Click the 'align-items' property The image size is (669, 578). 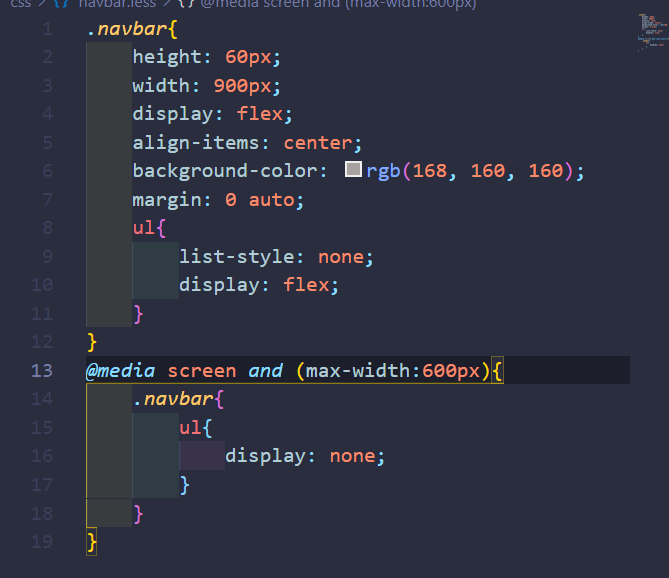tap(196, 142)
